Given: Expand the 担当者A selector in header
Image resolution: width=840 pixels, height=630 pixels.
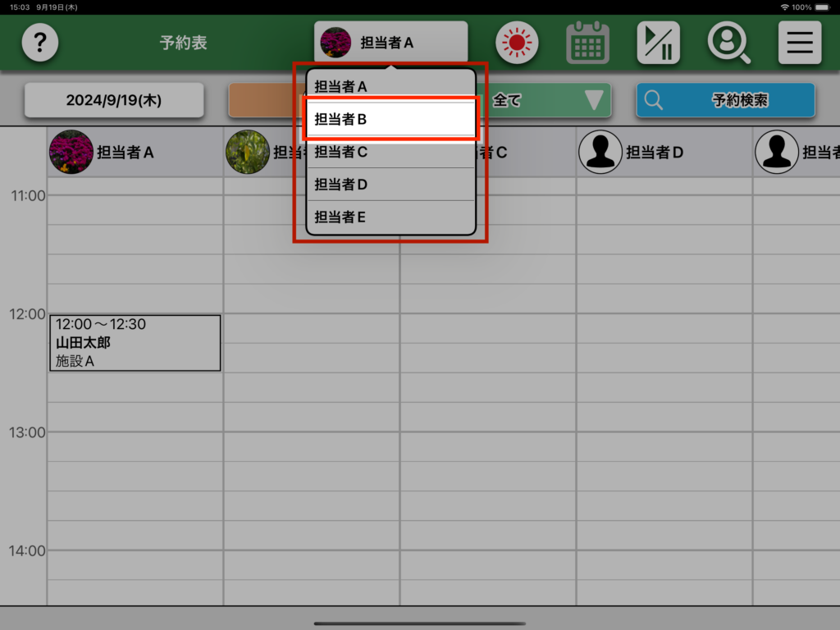Looking at the screenshot, I should [390, 42].
